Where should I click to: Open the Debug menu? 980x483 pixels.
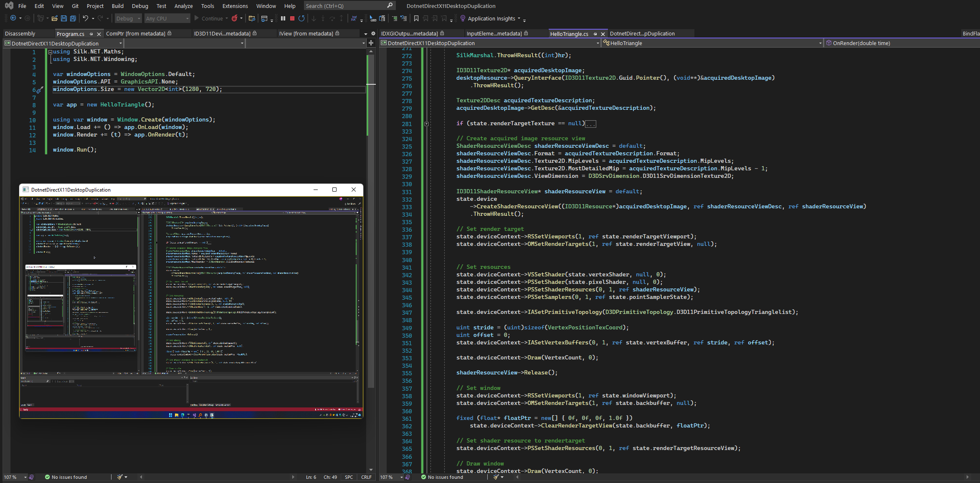(140, 6)
